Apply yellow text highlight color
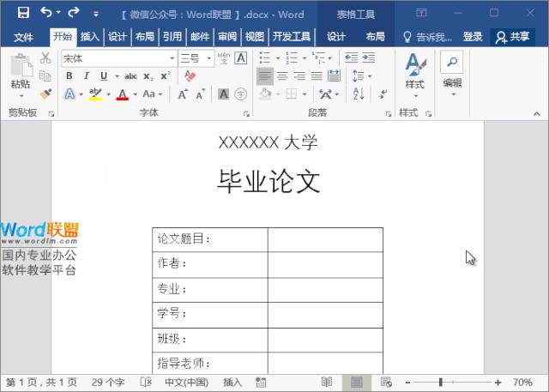The image size is (549, 392). pos(95,94)
